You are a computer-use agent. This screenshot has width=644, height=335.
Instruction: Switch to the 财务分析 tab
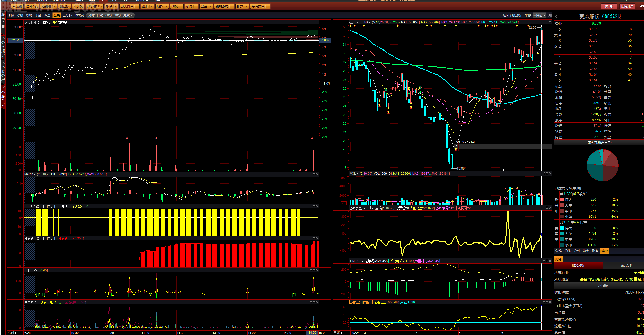click(578, 265)
